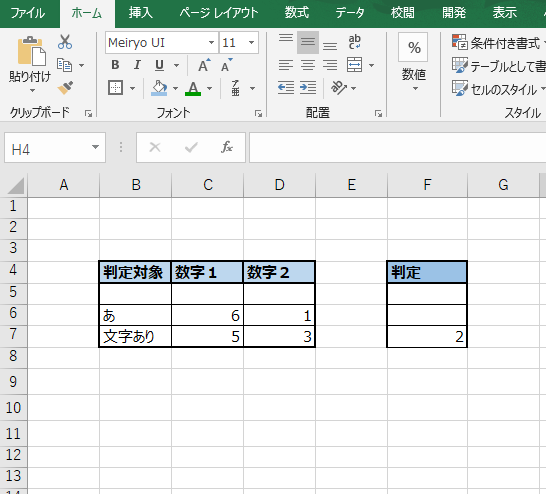Open 条件付き書式 conditional formatting

[x=497, y=43]
